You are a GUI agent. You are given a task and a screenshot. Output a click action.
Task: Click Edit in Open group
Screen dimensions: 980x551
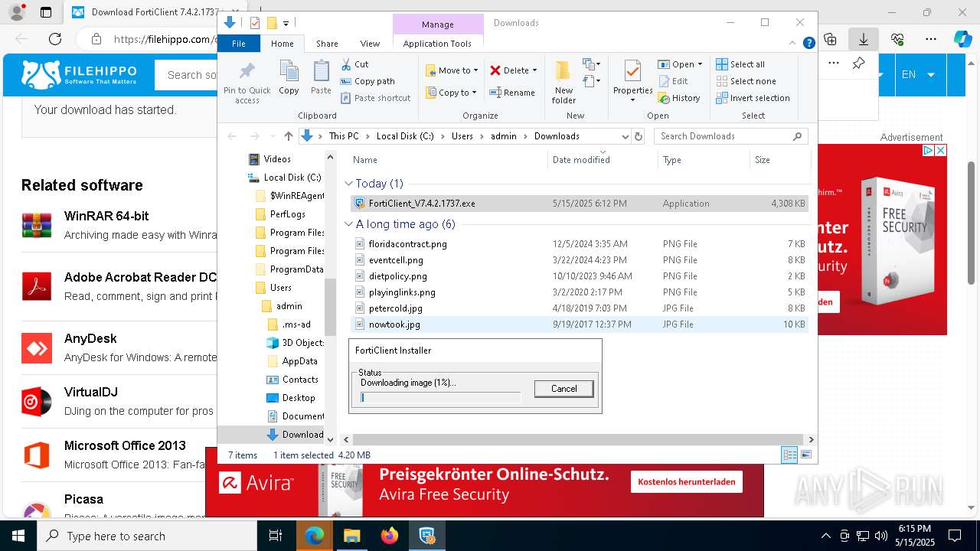pos(672,81)
